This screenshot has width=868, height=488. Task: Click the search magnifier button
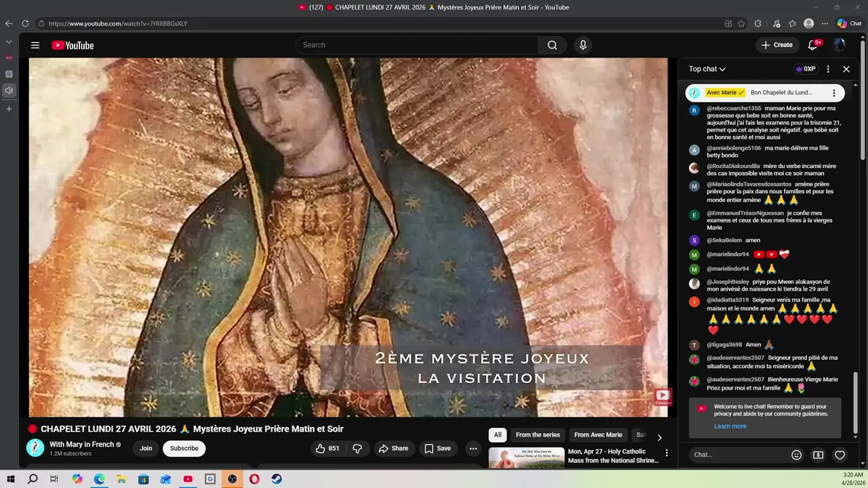click(x=552, y=45)
